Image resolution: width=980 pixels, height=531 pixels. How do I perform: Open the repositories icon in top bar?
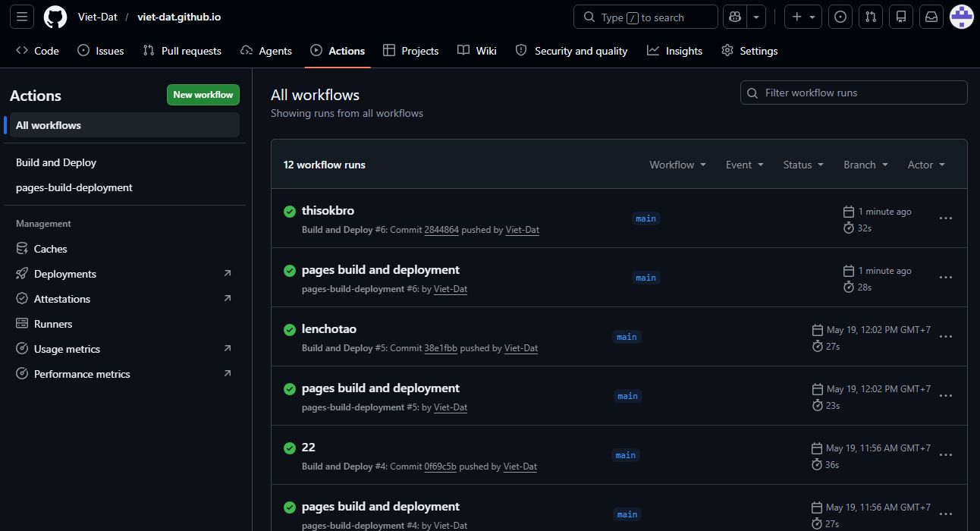click(900, 17)
